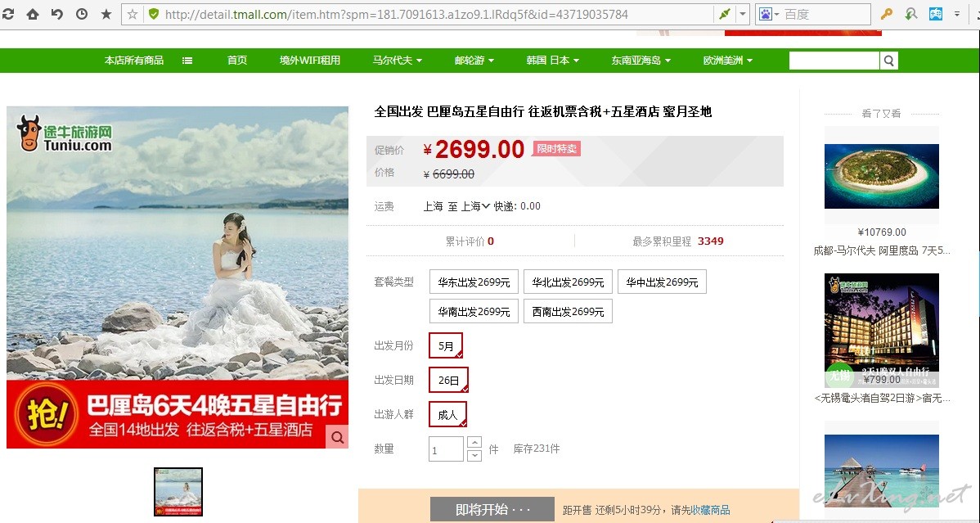Increase quantity with the up stepper arrow
Image resolution: width=980 pixels, height=523 pixels.
coord(474,442)
